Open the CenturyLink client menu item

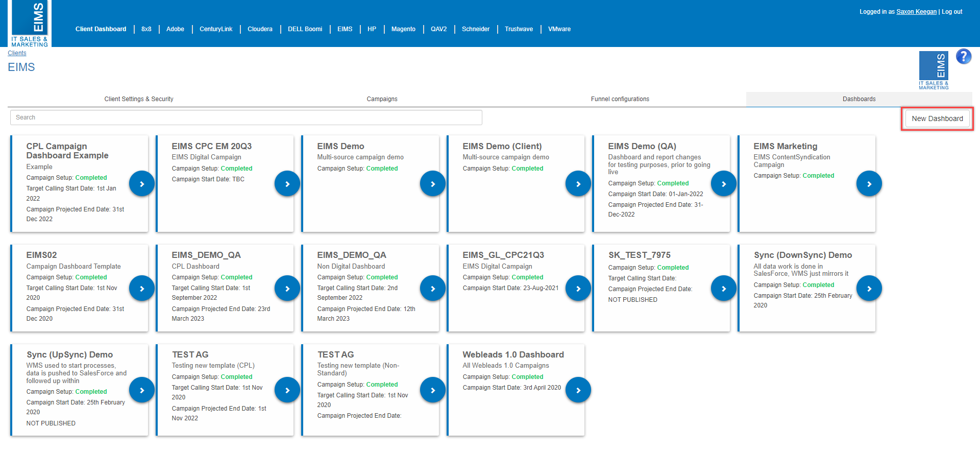216,29
